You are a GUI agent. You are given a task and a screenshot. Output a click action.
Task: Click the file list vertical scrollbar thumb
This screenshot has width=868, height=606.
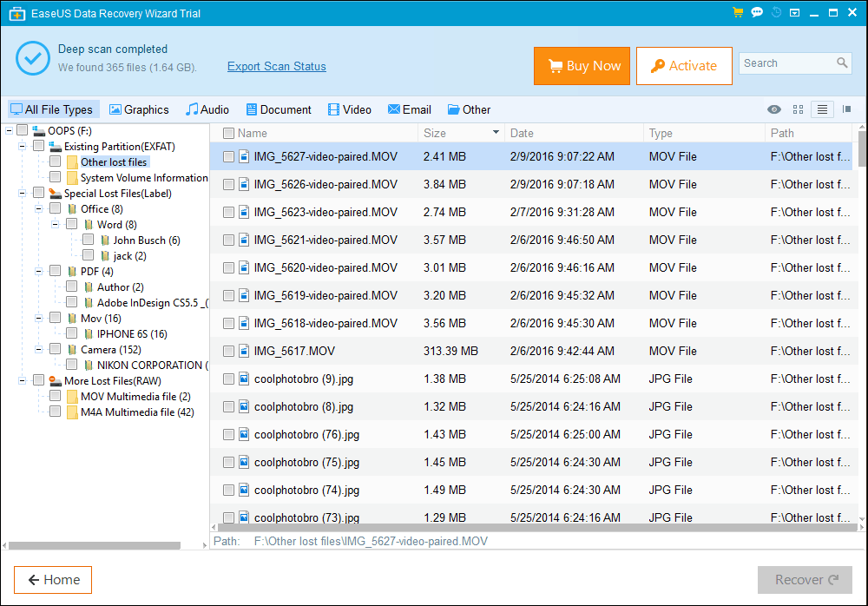click(x=862, y=148)
